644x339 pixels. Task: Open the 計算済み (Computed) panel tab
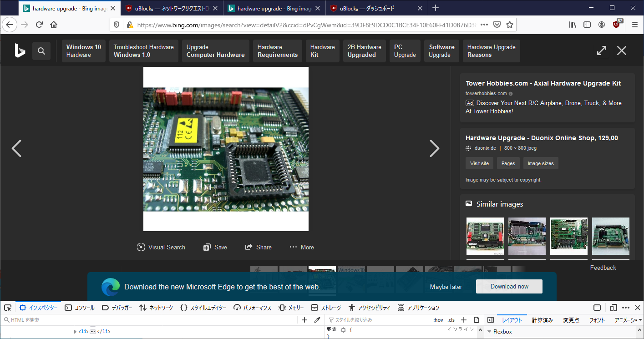coord(543,320)
